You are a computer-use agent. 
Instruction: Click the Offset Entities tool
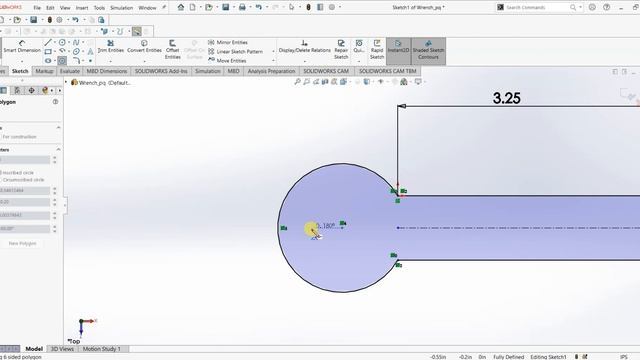tap(172, 49)
